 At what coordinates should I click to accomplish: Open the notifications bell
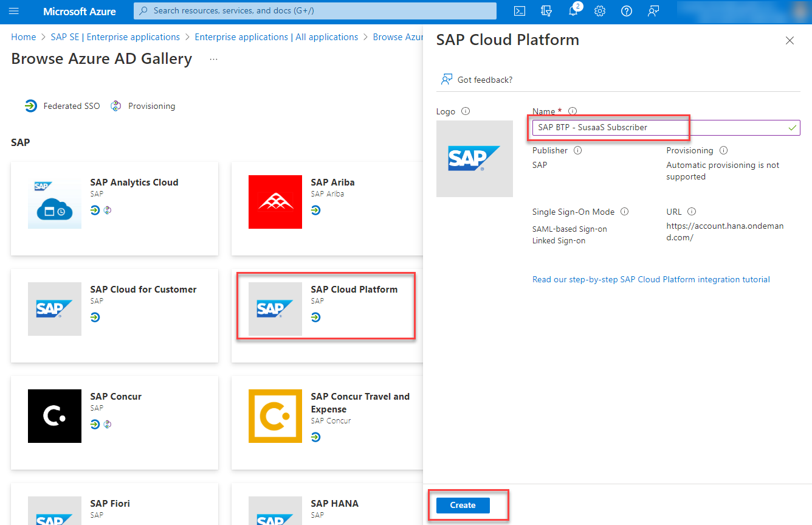(x=573, y=11)
